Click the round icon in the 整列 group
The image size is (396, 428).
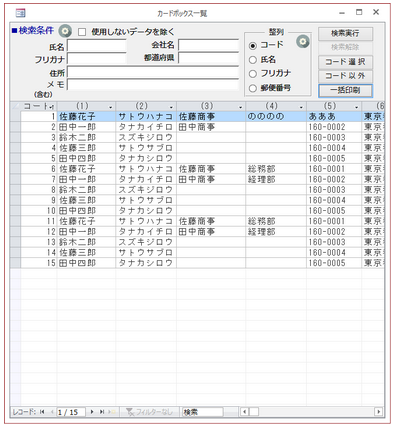tap(302, 42)
